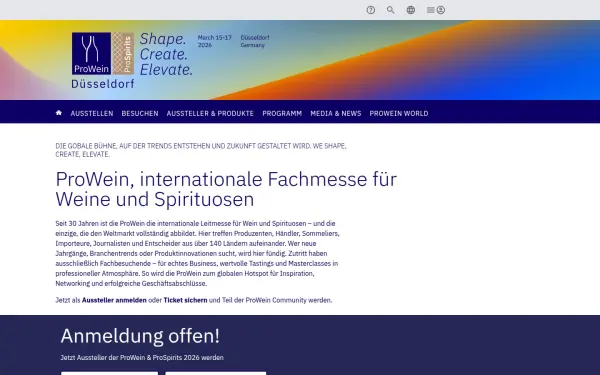Go to the home icon in navigation bar
600x375 pixels.
coord(59,113)
